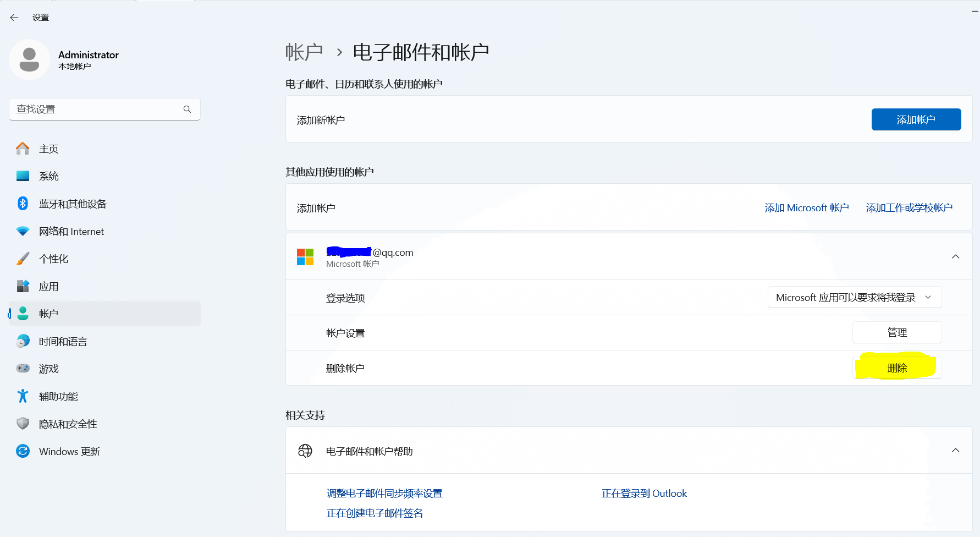Screen dimensions: 980x537
Task: Open 游戏 via the gamepad icon
Action: tap(23, 369)
